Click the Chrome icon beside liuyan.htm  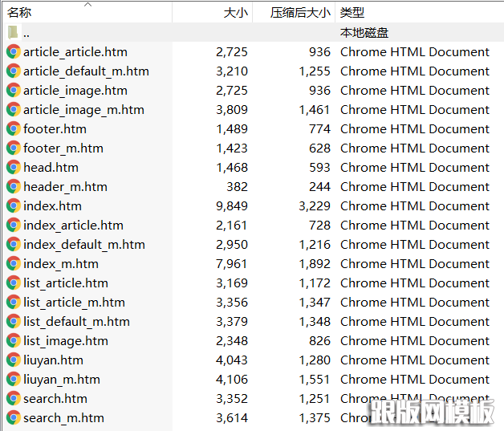click(x=14, y=360)
